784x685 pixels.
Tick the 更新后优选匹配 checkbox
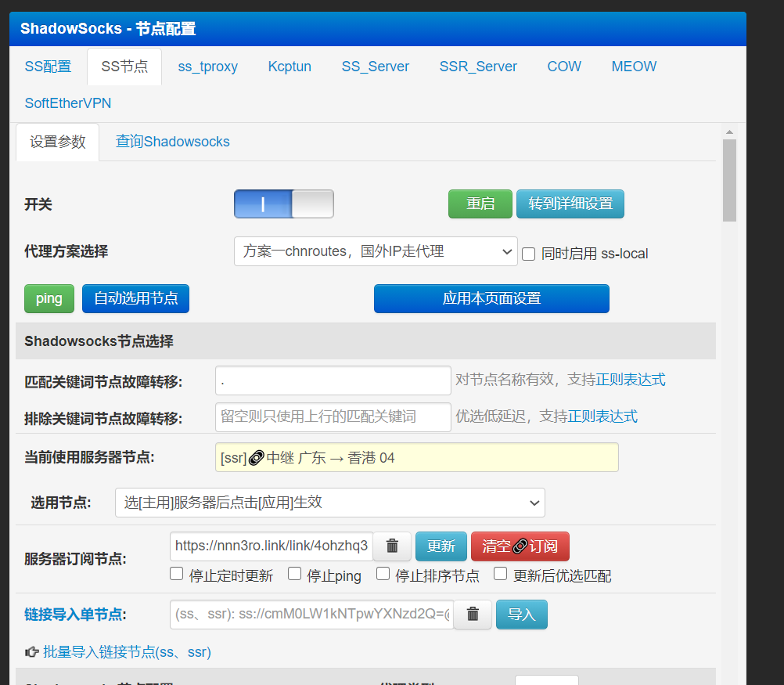(501, 575)
